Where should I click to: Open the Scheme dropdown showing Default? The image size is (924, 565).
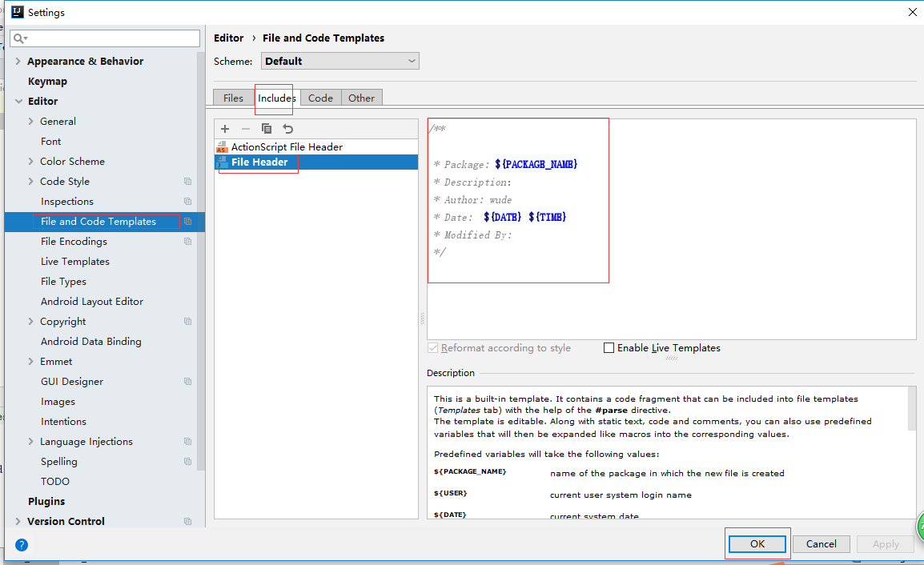point(340,62)
